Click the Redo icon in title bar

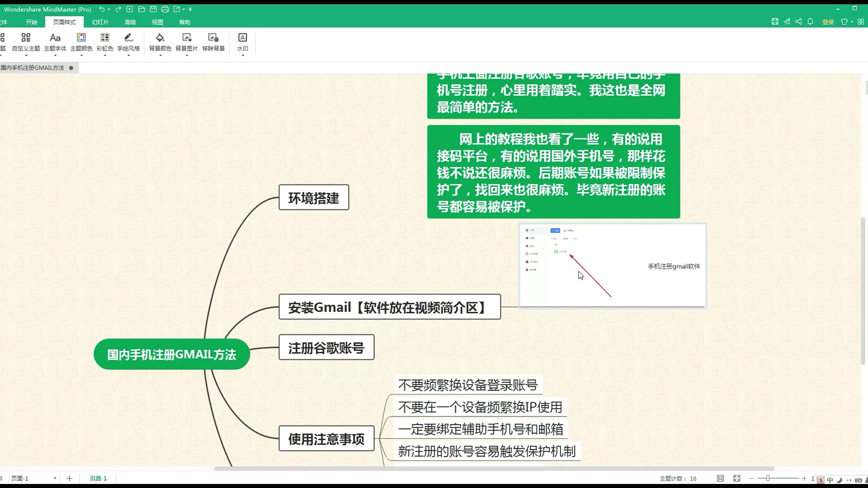click(x=118, y=9)
